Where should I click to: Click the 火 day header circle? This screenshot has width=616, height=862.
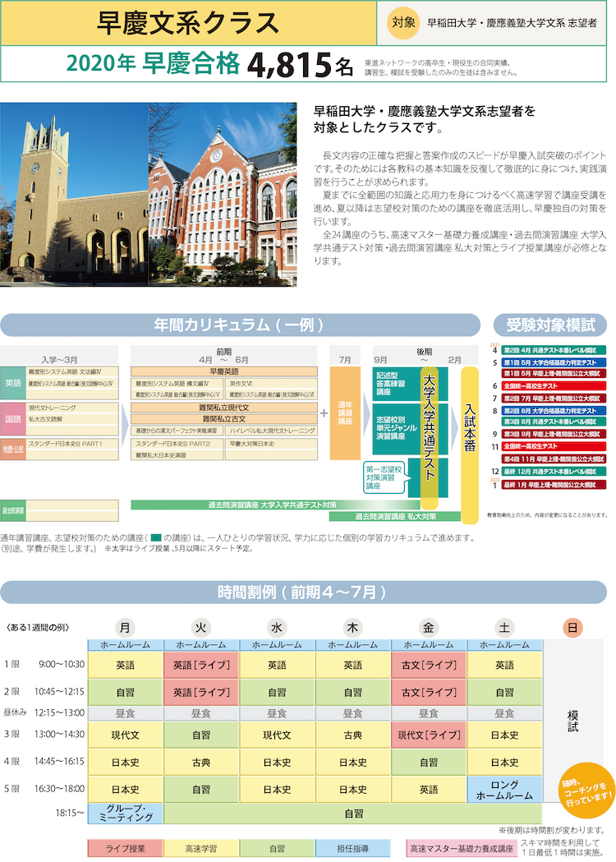tap(201, 628)
